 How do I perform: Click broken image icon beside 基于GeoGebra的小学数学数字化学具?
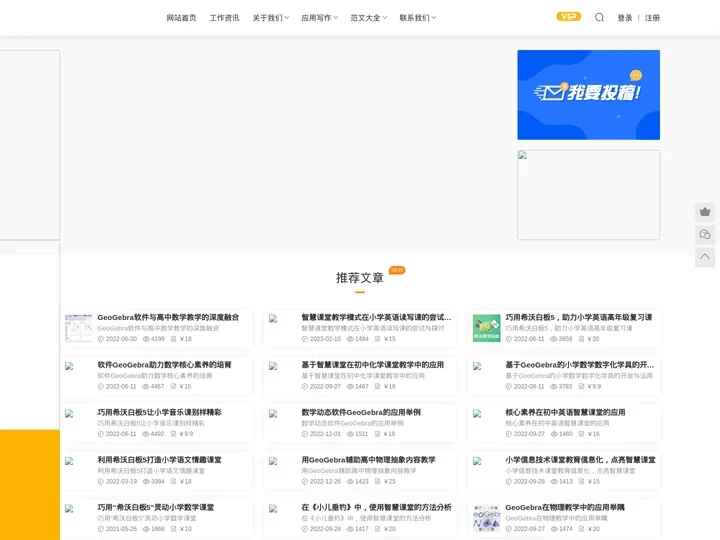coord(477,366)
